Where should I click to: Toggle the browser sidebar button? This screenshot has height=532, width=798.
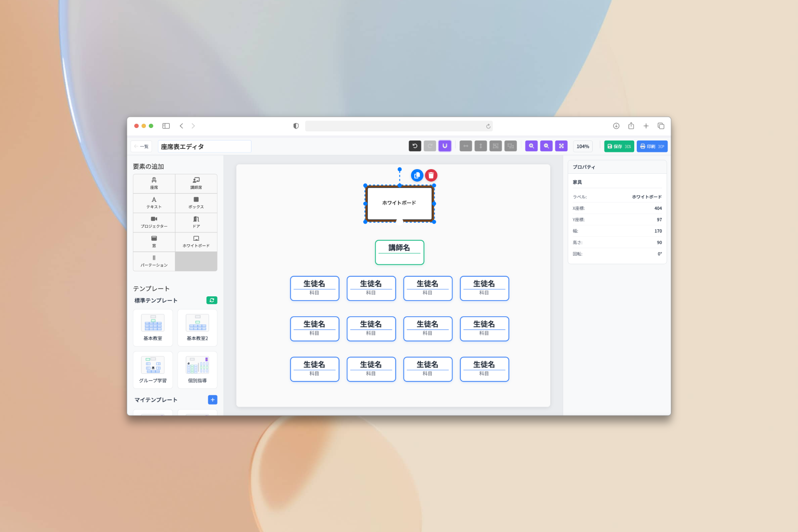(x=166, y=126)
